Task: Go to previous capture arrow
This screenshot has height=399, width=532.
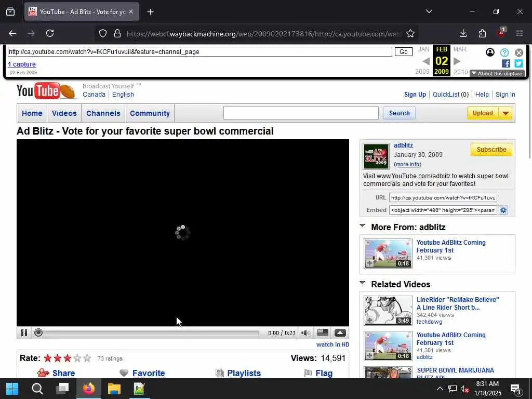Action: pos(426,61)
